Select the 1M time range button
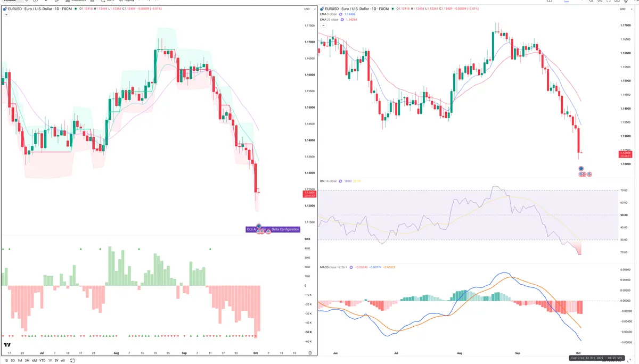The width and height of the screenshot is (639, 364). click(x=20, y=360)
